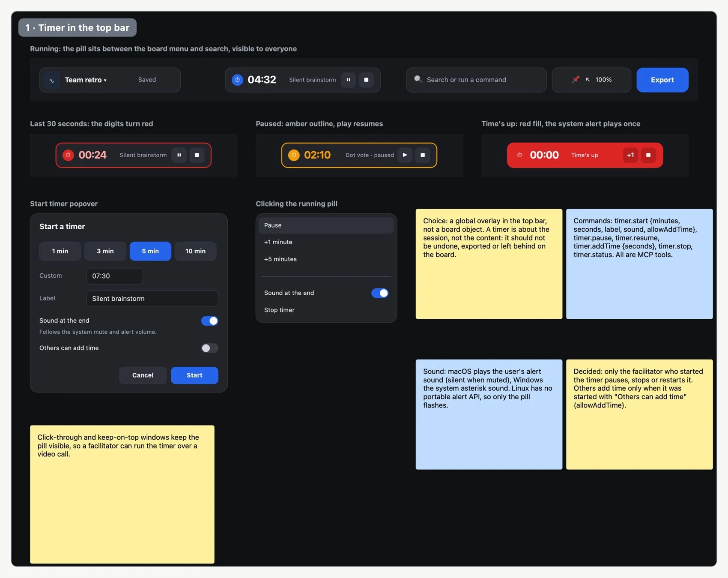The width and height of the screenshot is (728, 578).
Task: Select the '1 · Timer in the top bar' title tag
Action: [x=78, y=27]
